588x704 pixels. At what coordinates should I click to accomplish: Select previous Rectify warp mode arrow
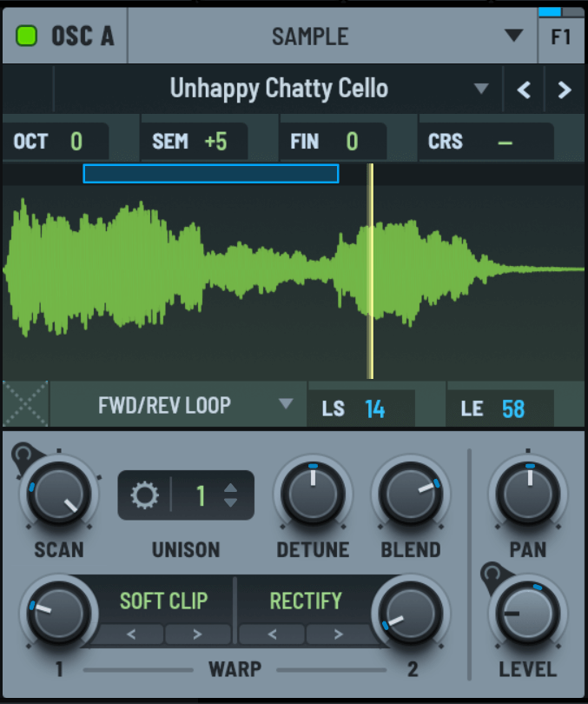[272, 634]
